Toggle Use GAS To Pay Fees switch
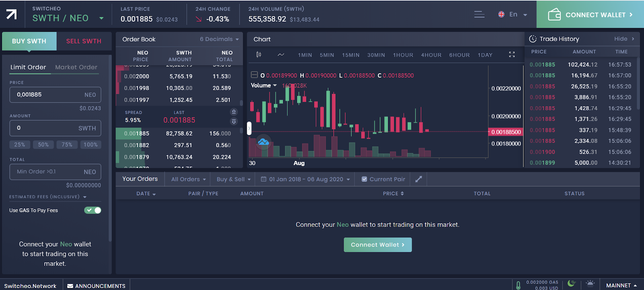Viewport: 644px width, 290px height. coord(93,210)
